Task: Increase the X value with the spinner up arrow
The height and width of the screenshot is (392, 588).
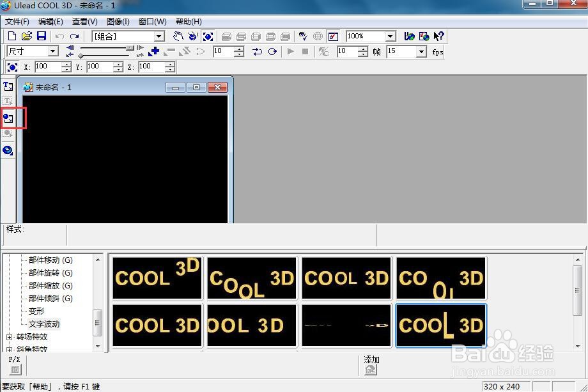Action: [x=66, y=65]
